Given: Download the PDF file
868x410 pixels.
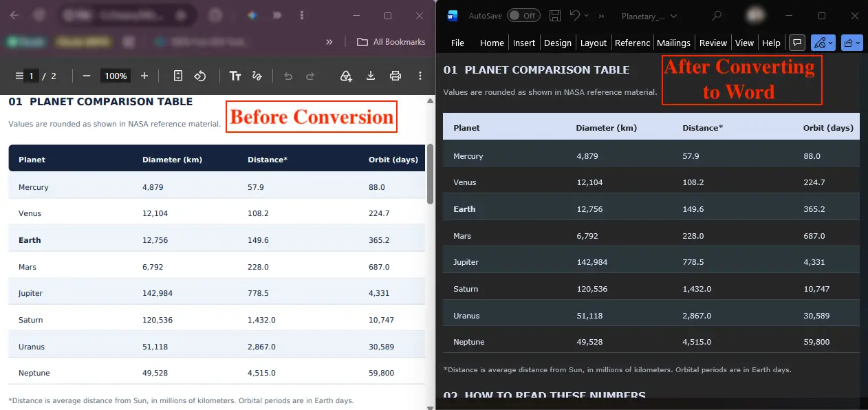Looking at the screenshot, I should [x=371, y=76].
